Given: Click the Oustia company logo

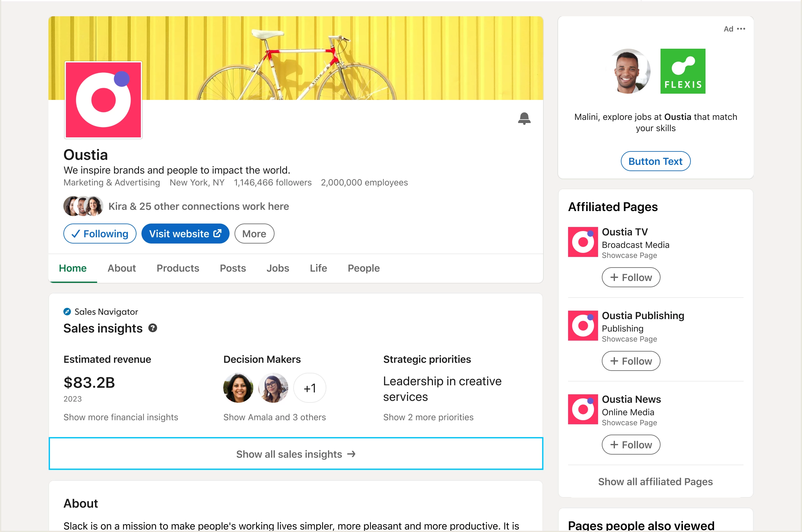Looking at the screenshot, I should tap(103, 100).
